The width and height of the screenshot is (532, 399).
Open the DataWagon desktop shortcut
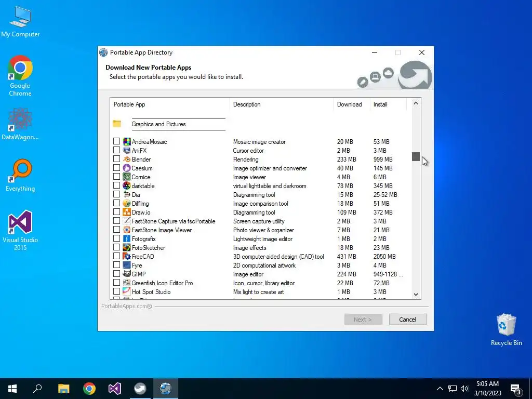point(20,124)
